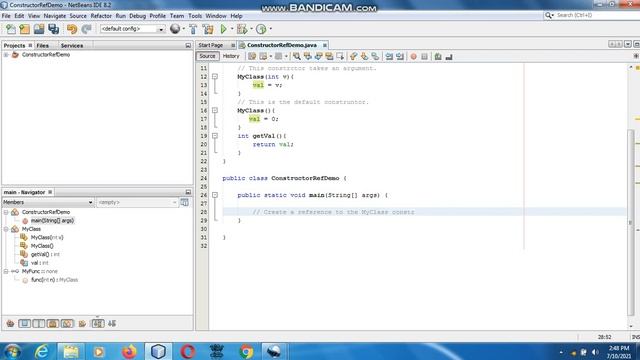Toggle Show Inherited Members in Navigator
Viewport: 640px width, 360px height.
click(x=10, y=324)
